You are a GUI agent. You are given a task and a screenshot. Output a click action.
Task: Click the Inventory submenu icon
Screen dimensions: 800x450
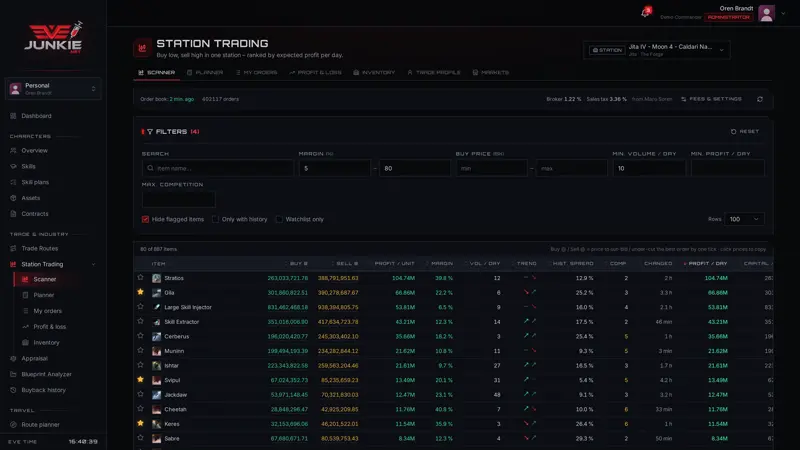25,342
